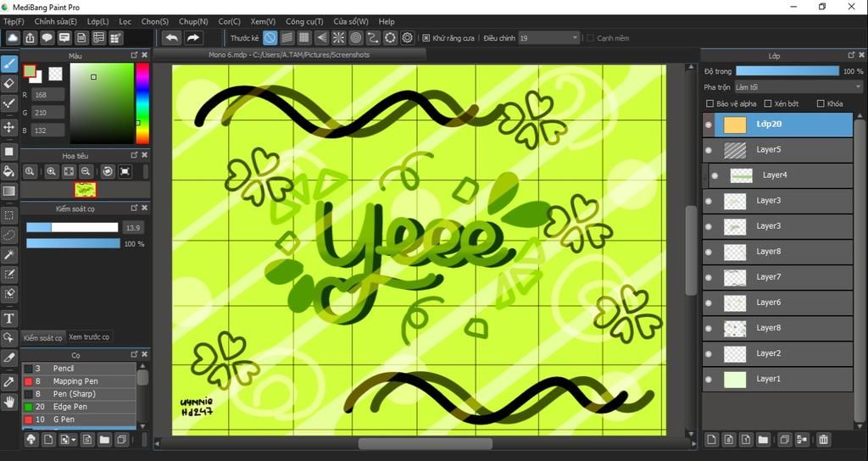Open the cloud icon in top toolbar
Viewport: 868px width, 461px height.
(x=13, y=37)
